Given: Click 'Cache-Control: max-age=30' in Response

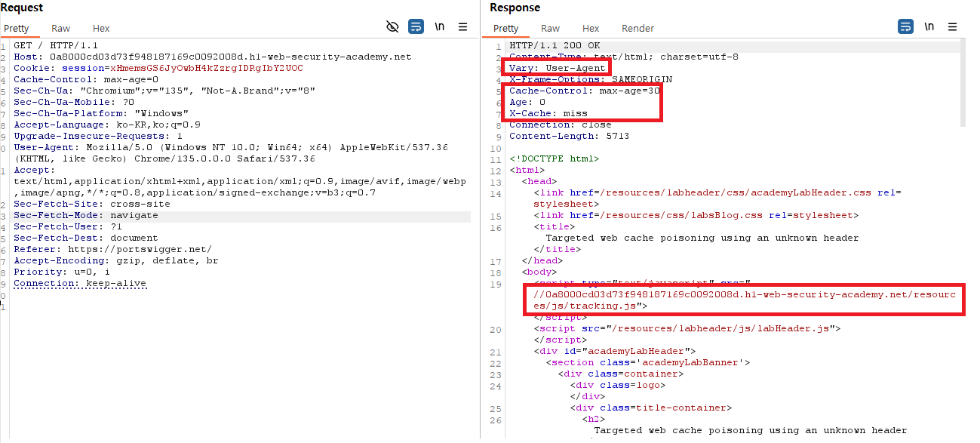Looking at the screenshot, I should click(585, 91).
